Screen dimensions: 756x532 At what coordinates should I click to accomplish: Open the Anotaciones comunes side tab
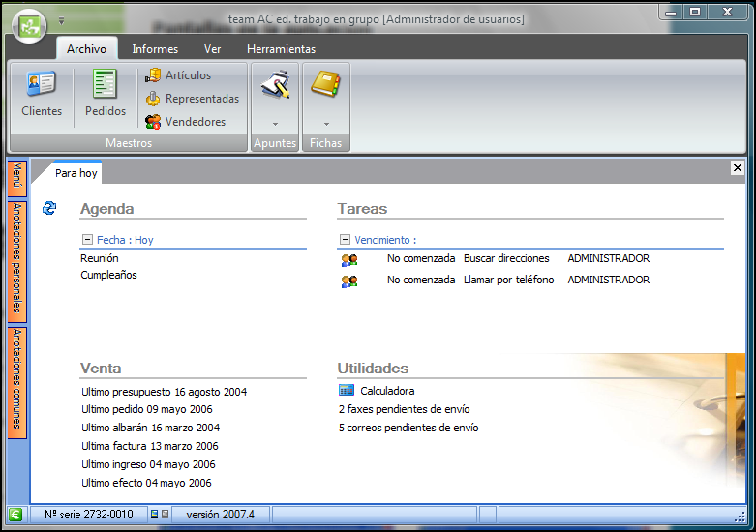point(16,383)
